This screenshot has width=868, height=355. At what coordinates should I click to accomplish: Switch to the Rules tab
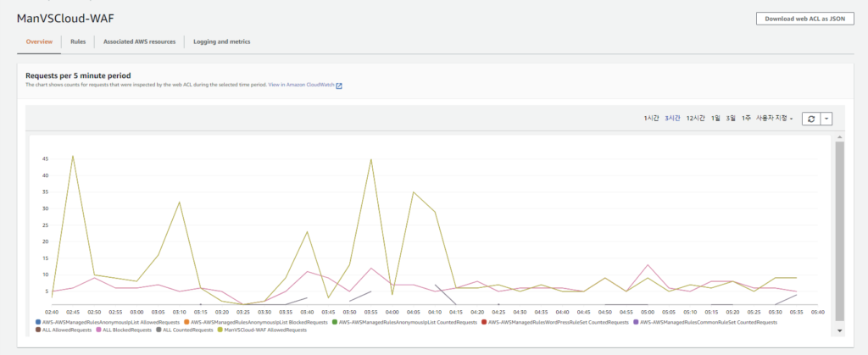tap(78, 42)
